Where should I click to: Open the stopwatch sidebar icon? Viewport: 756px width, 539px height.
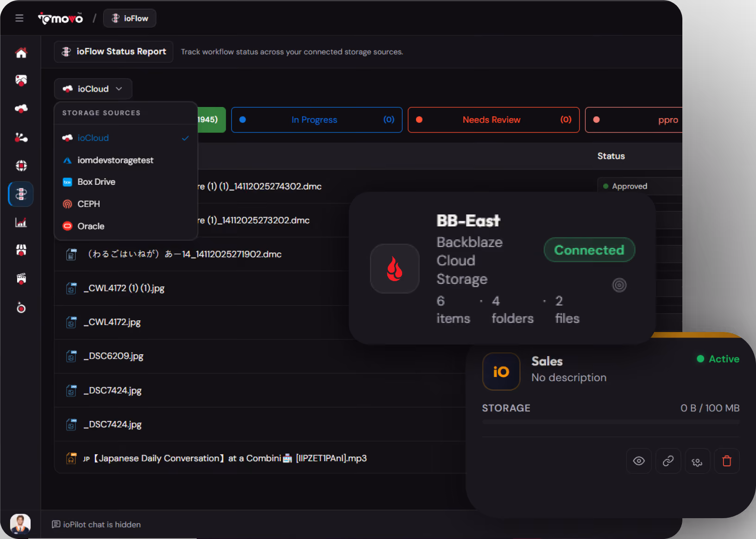[21, 307]
